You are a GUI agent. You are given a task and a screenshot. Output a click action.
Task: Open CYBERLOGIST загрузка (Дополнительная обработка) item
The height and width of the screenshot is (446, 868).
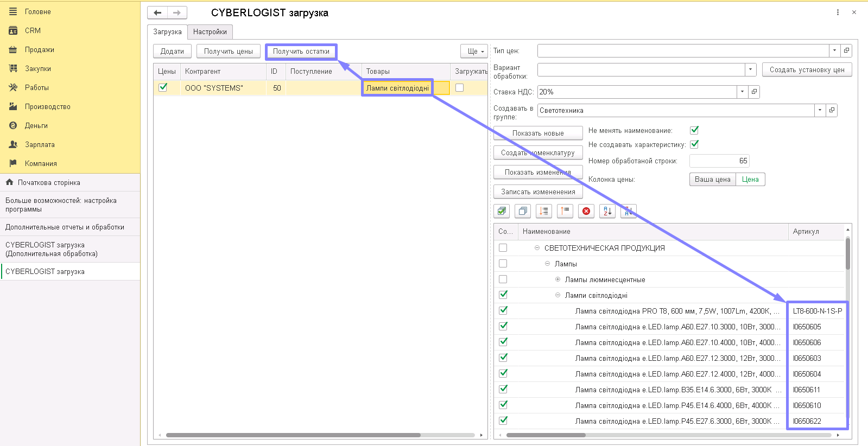point(70,249)
